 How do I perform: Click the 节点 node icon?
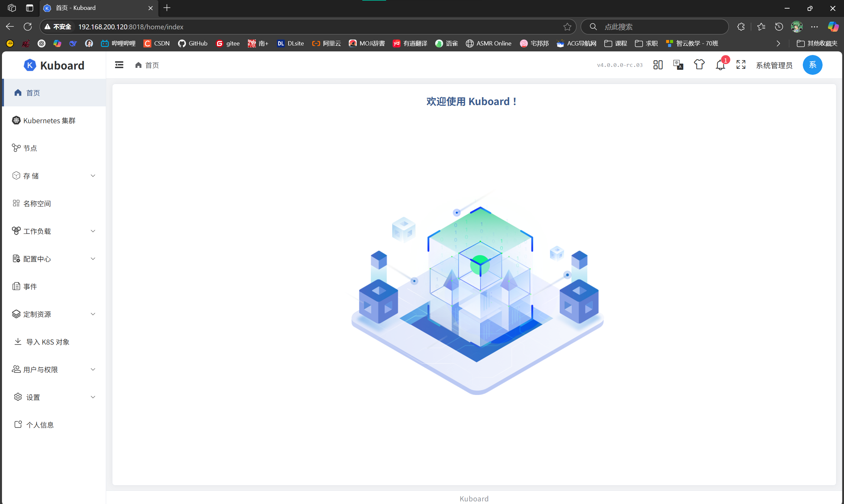pos(16,148)
